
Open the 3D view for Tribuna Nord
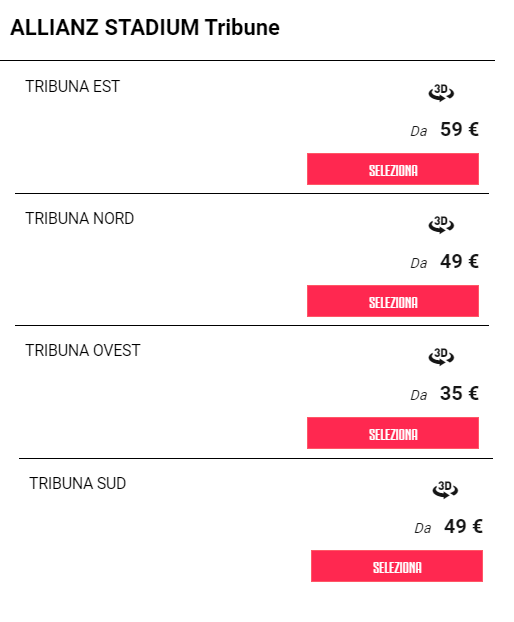(x=441, y=225)
